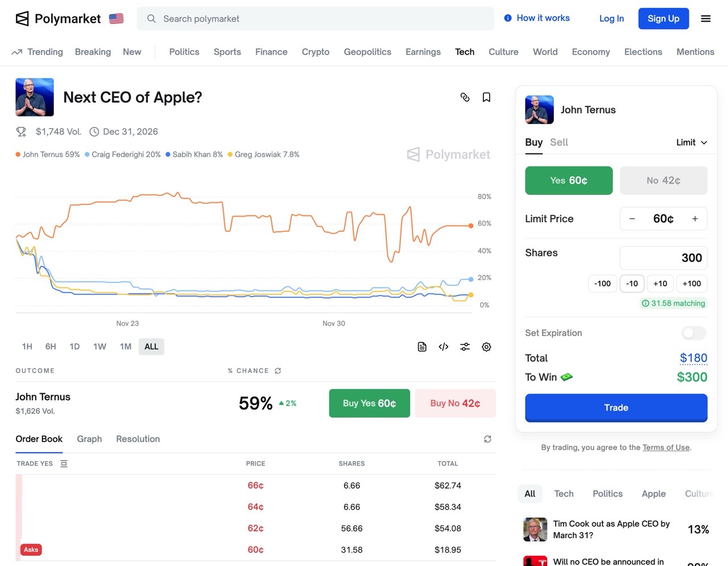Open chart settings gear icon
This screenshot has height=566, width=728.
tap(486, 347)
